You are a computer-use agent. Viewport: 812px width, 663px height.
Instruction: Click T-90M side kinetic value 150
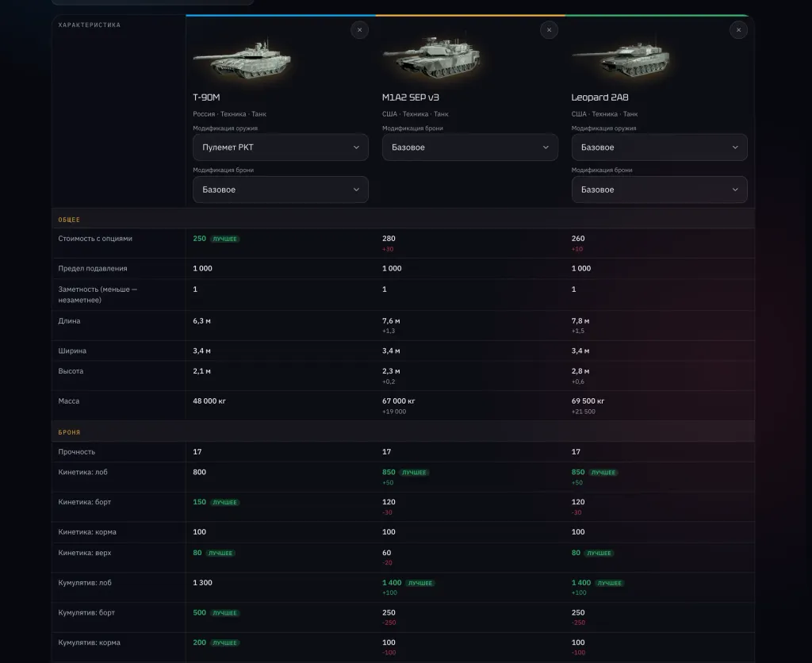[x=199, y=502]
